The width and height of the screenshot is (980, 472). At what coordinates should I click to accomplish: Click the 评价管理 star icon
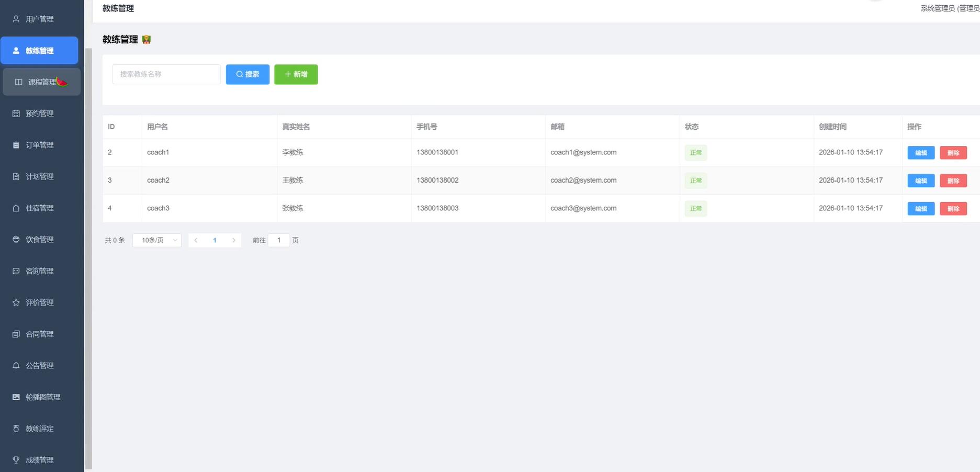[x=16, y=302]
